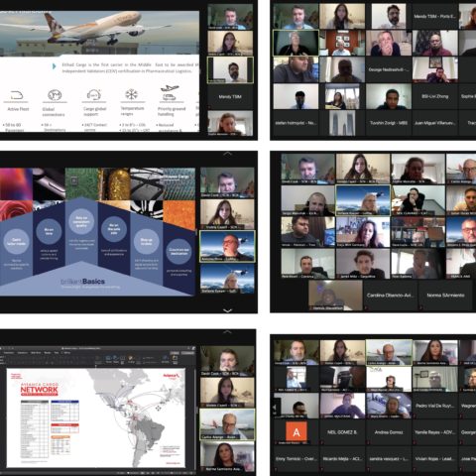Click the brilliantBasics title on slide
This screenshot has height=476, width=476.
[x=83, y=282]
